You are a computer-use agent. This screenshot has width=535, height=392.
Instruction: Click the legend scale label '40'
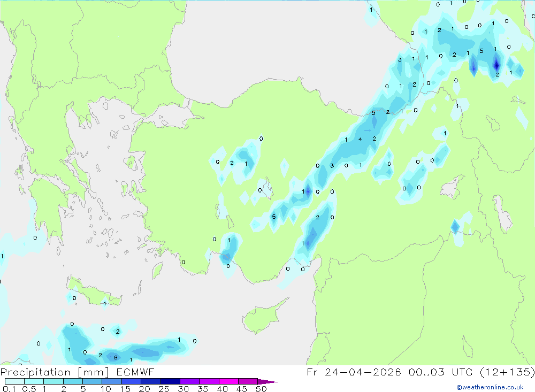[223, 389]
